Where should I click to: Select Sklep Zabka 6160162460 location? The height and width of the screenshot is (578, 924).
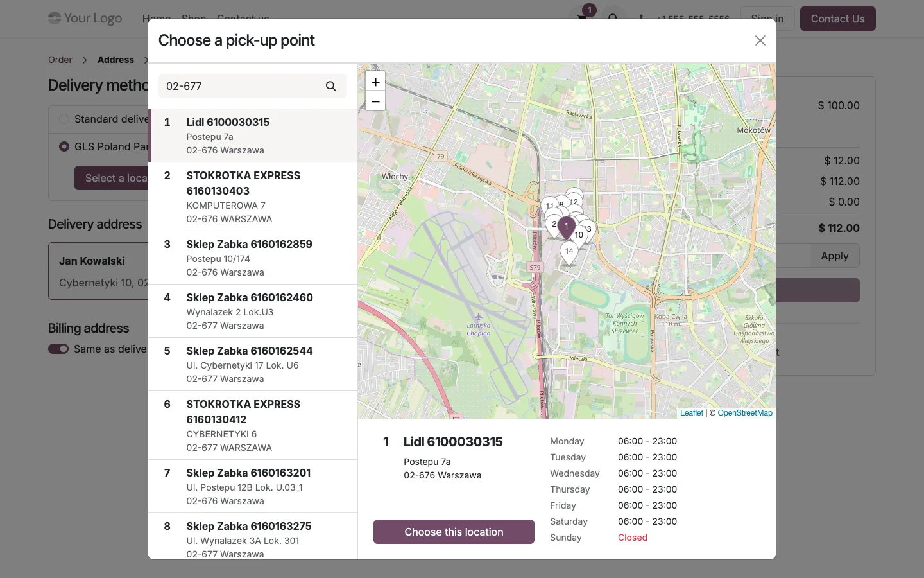pyautogui.click(x=253, y=311)
